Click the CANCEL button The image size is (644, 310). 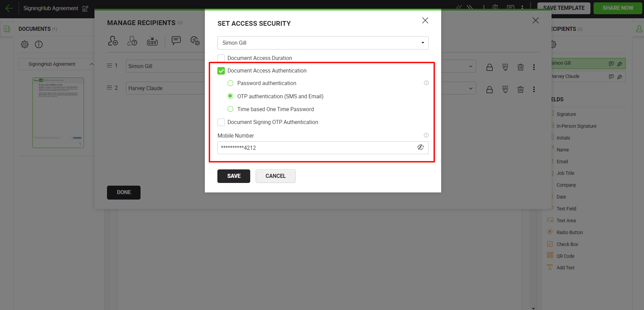pyautogui.click(x=275, y=176)
